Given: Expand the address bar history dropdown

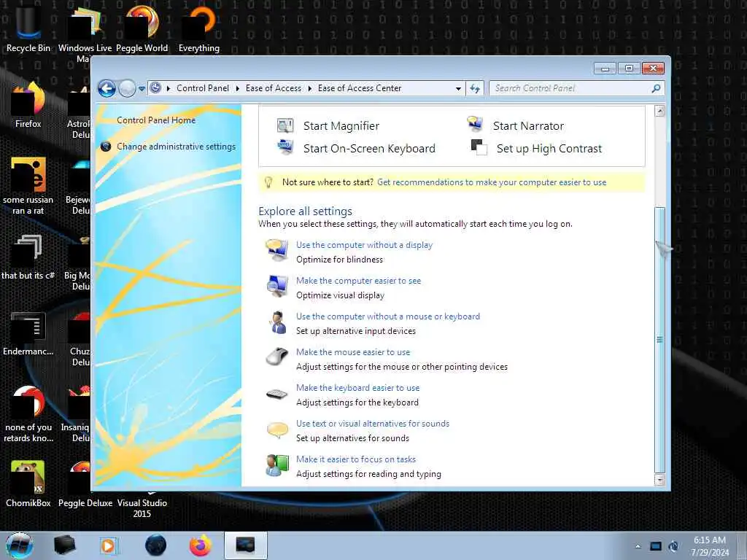Looking at the screenshot, I should click(458, 88).
